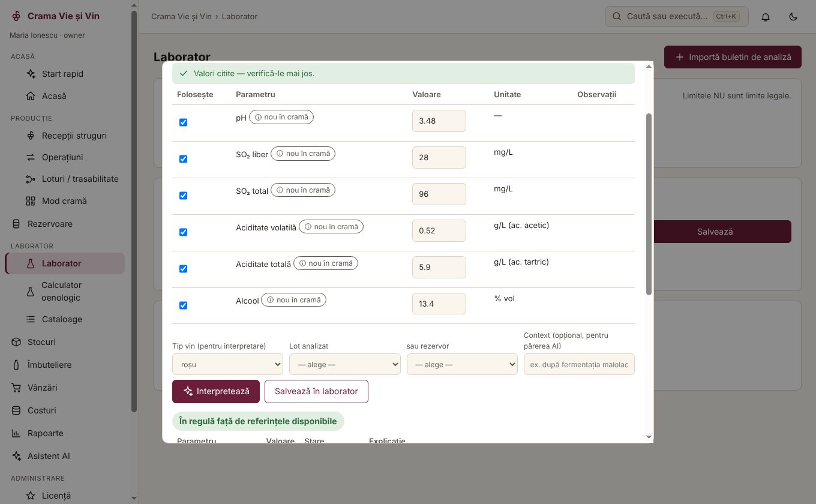Image resolution: width=816 pixels, height=504 pixels.
Task: Click Crama Vie și Vin breadcrumb
Action: click(x=181, y=16)
